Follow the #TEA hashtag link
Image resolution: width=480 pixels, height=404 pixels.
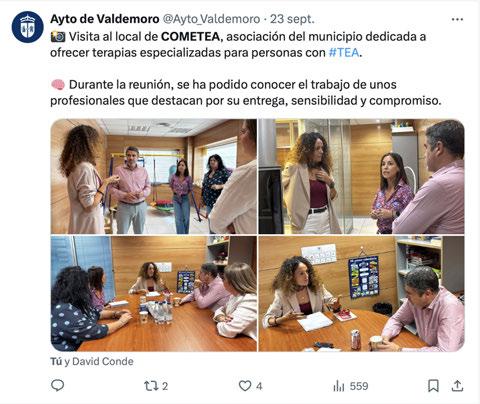click(x=344, y=52)
